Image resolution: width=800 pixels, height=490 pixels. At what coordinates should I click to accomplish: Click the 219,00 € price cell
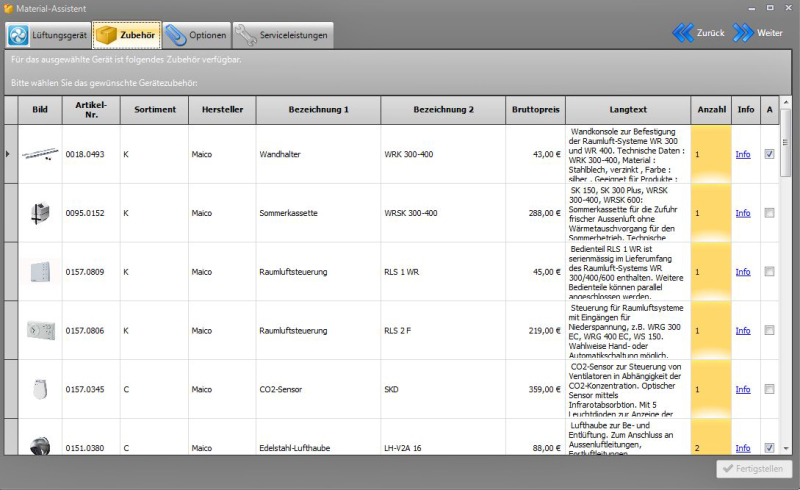click(536, 330)
